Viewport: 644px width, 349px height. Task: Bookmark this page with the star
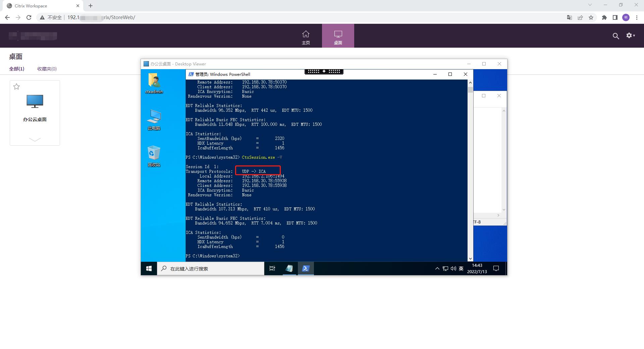(591, 17)
